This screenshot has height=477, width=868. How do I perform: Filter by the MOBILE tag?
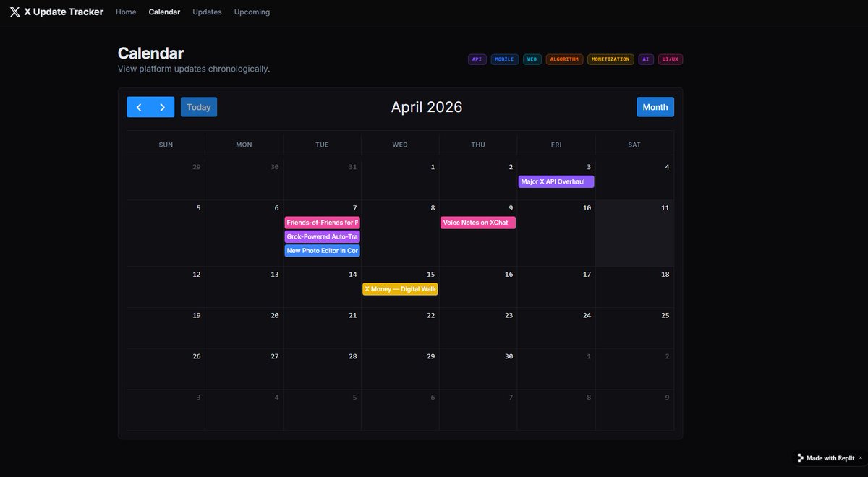(505, 59)
